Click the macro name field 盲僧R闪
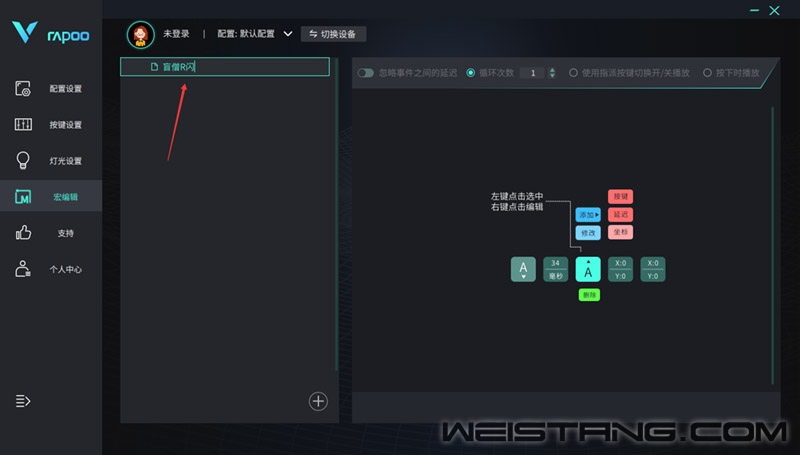This screenshot has height=455, width=800. [225, 67]
